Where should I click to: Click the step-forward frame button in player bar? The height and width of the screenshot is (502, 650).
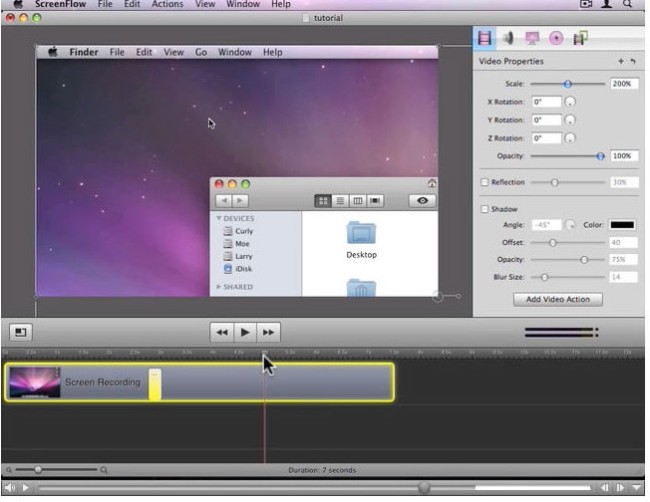click(x=621, y=488)
